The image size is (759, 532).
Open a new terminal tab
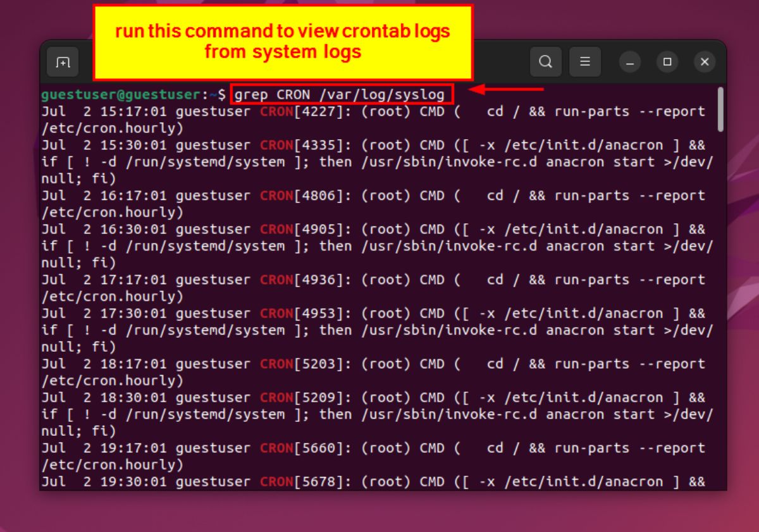pos(62,61)
